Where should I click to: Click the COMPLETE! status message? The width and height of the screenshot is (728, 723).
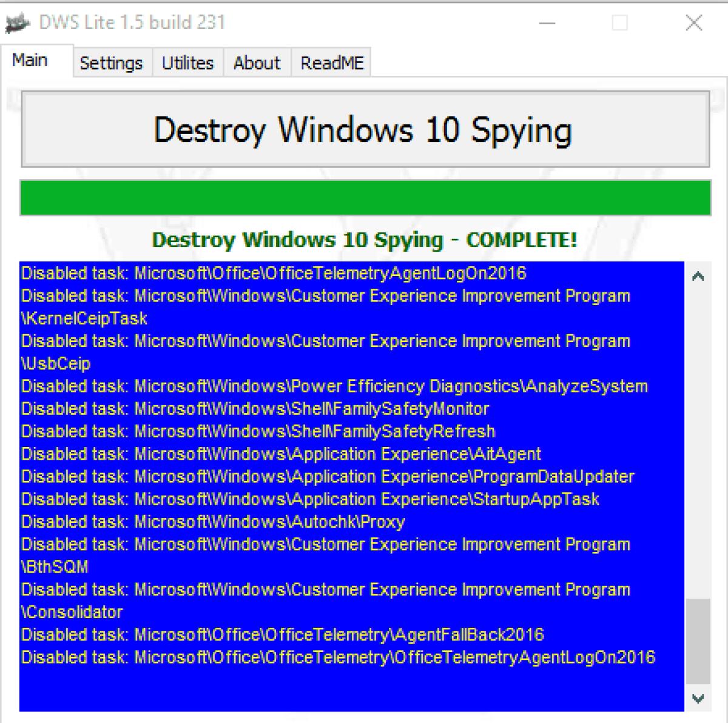coord(364,240)
